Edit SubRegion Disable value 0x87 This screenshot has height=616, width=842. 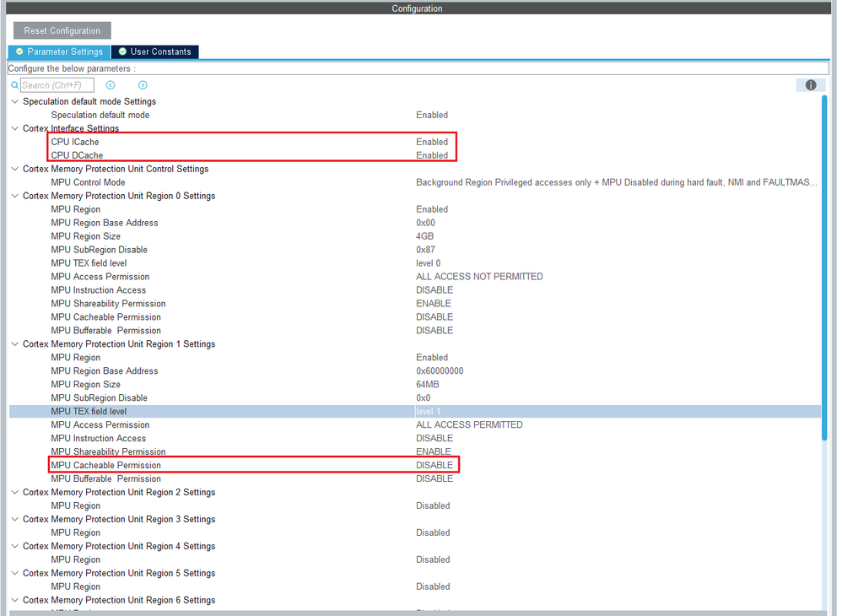425,249
